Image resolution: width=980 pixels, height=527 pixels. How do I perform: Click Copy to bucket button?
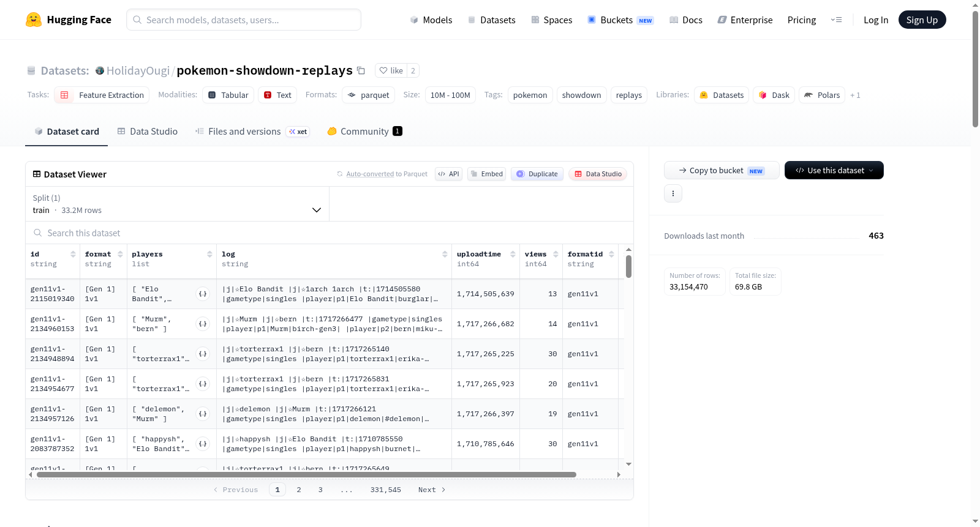(x=722, y=170)
